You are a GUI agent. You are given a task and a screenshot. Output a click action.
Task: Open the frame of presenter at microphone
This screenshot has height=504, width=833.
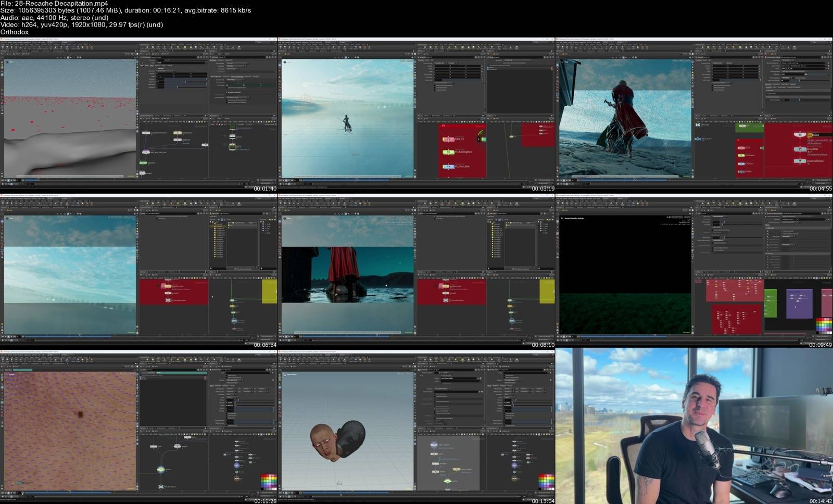[x=694, y=427]
